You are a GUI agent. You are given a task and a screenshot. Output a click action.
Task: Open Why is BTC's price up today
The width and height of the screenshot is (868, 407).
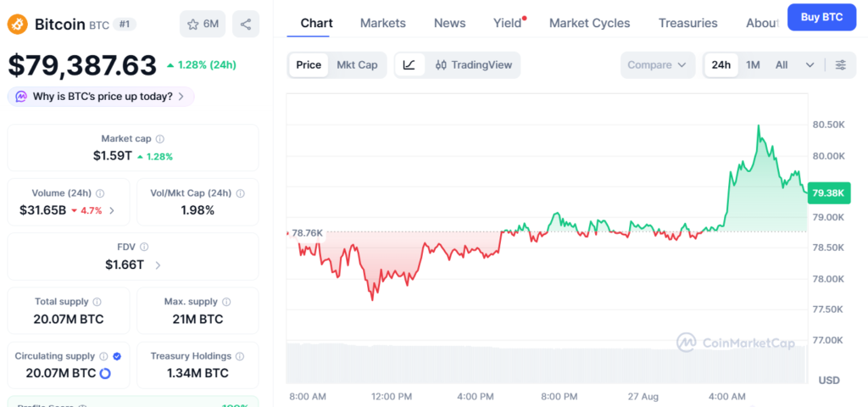pyautogui.click(x=101, y=97)
